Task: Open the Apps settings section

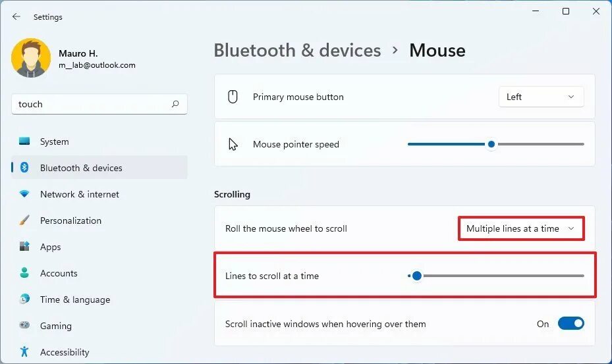Action: point(50,247)
